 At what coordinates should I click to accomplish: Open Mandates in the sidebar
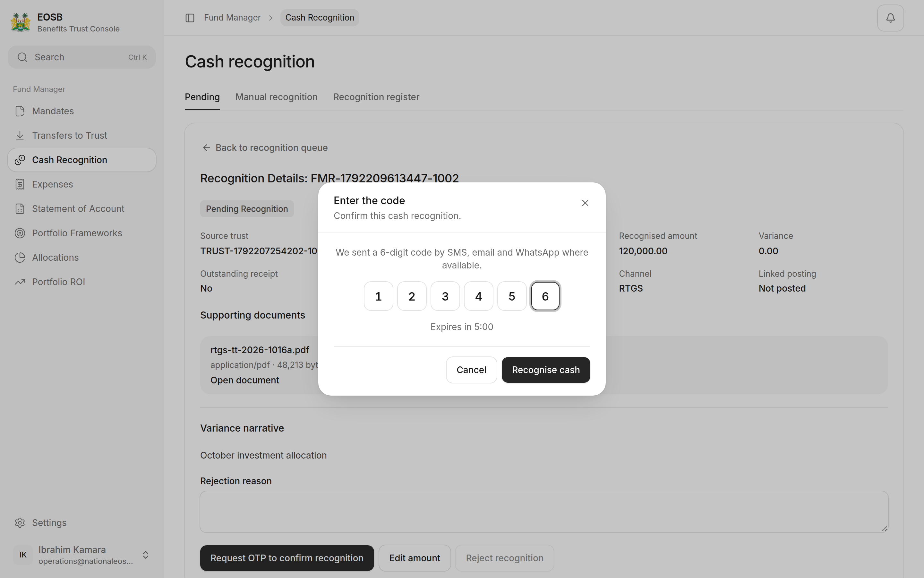82,111
